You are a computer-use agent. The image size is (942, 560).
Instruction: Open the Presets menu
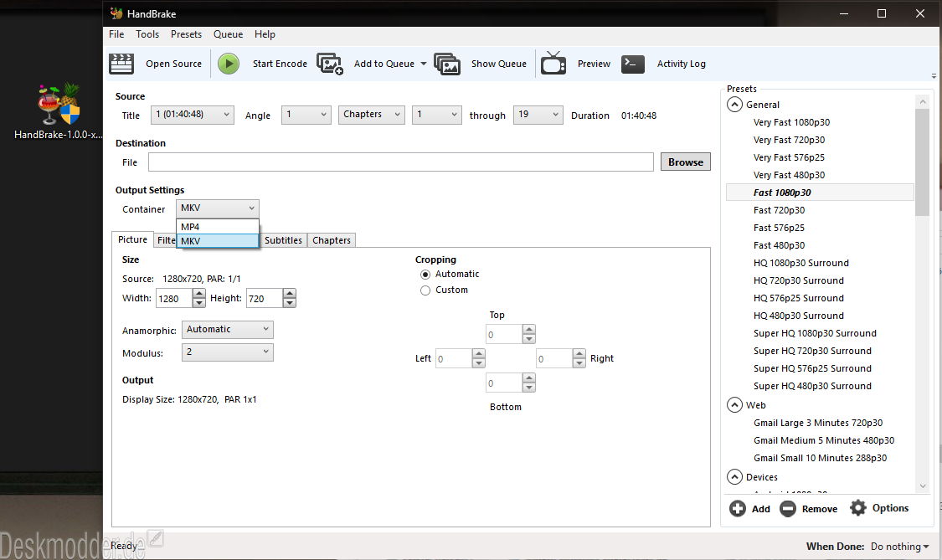coord(186,34)
